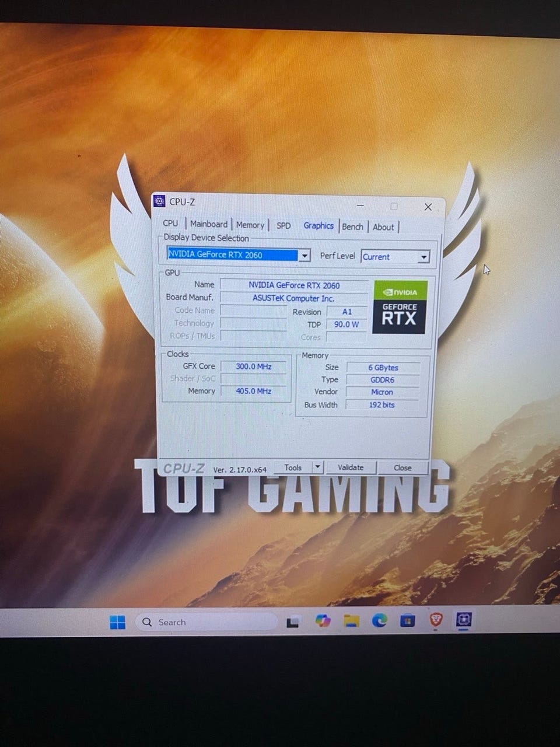
Task: Click the Bus Width label
Action: (321, 405)
